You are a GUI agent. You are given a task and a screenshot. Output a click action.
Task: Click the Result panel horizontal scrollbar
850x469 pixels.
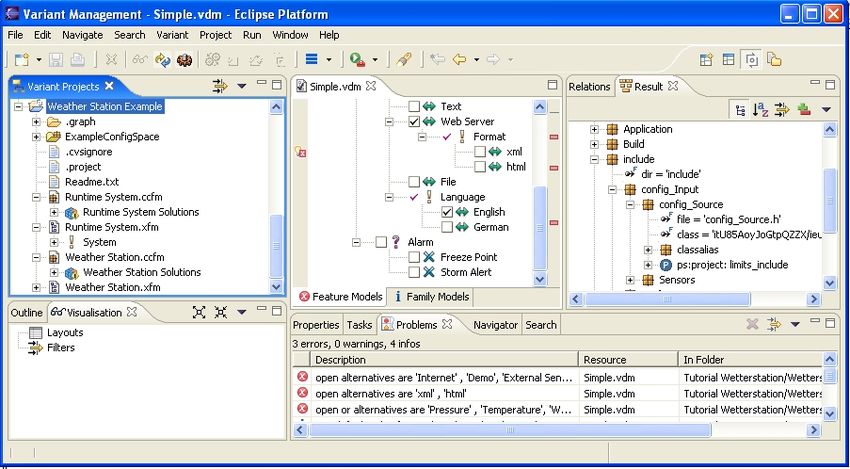(667, 299)
